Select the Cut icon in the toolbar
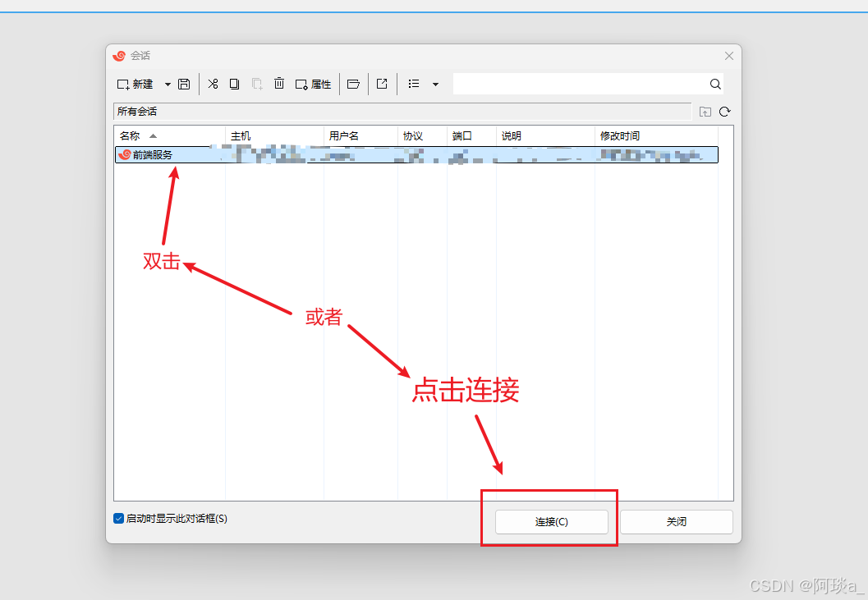The image size is (868, 600). coord(213,84)
